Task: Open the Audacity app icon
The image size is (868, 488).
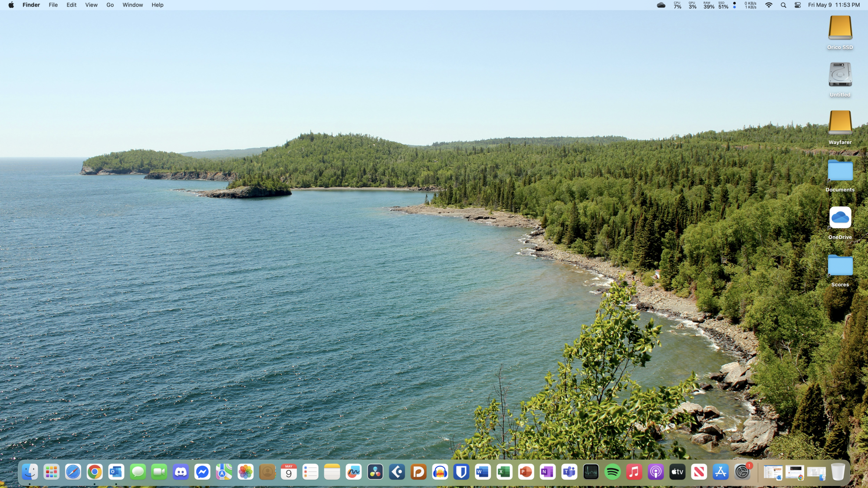Action: pos(440,472)
